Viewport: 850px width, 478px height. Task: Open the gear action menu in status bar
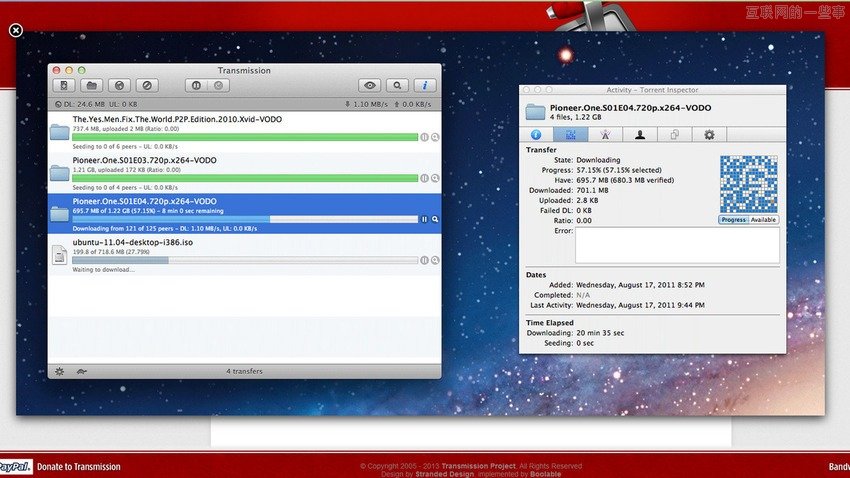pos(59,371)
